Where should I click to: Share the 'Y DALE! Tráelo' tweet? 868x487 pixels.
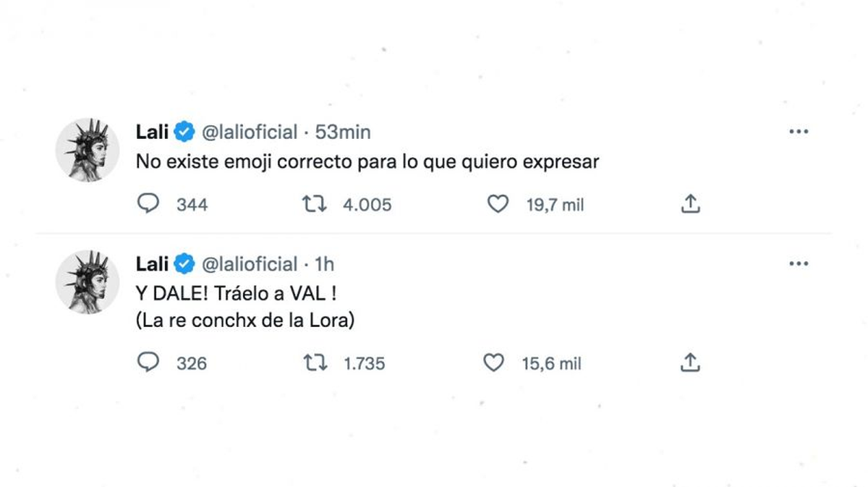pos(690,363)
